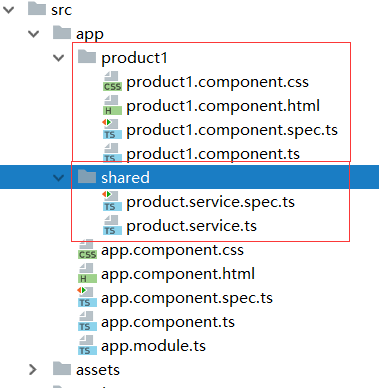Click the TS test icon of product1.component.spec.ts
Screen dimensions: 379x388
[112, 129]
